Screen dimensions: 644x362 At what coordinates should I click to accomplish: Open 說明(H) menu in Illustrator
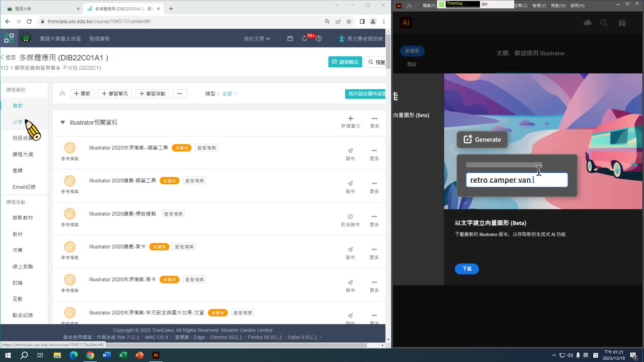pos(577,5)
